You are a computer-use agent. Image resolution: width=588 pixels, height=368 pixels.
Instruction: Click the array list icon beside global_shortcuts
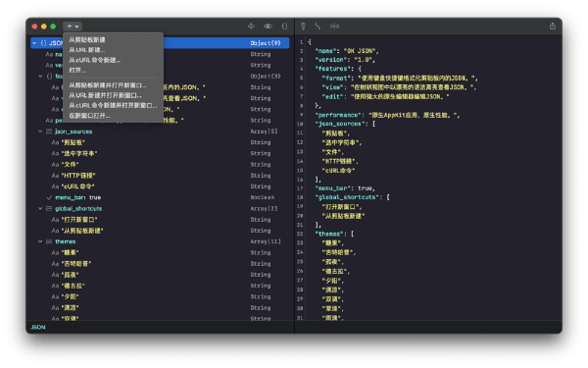[49, 208]
